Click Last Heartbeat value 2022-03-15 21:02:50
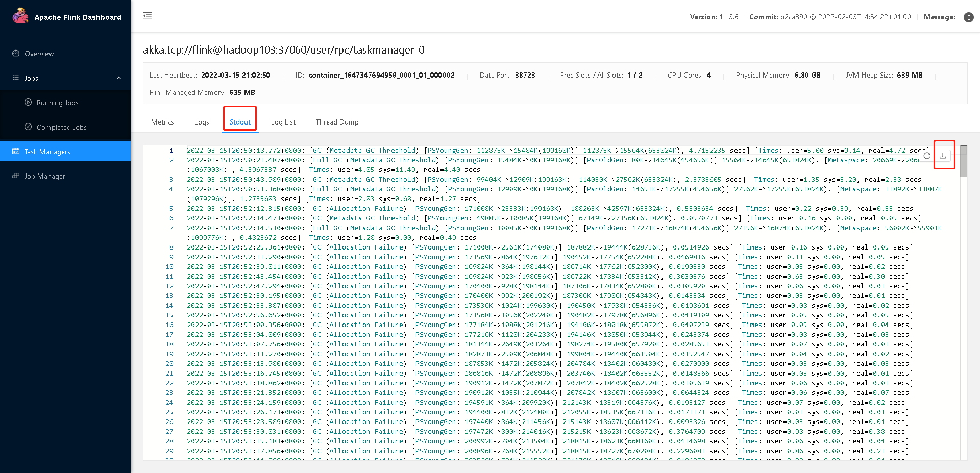The image size is (980, 473). (x=236, y=75)
